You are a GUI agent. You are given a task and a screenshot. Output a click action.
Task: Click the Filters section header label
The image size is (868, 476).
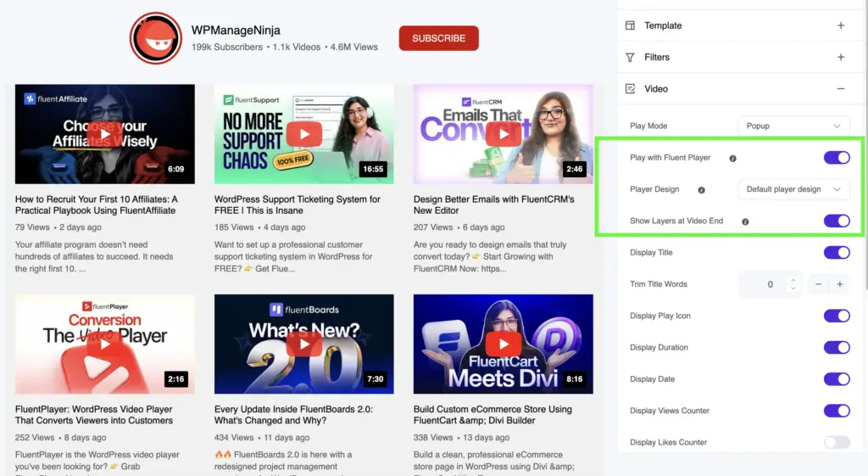pos(657,57)
